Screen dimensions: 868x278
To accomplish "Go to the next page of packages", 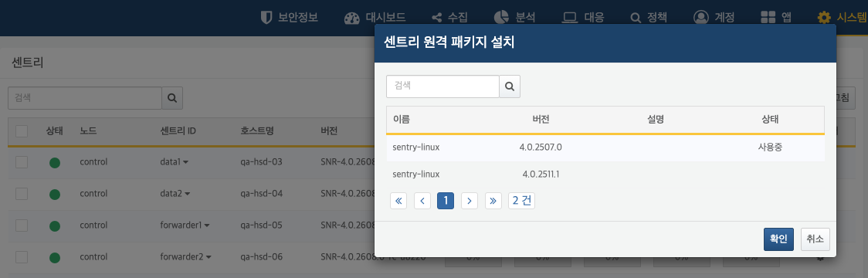I will (470, 201).
